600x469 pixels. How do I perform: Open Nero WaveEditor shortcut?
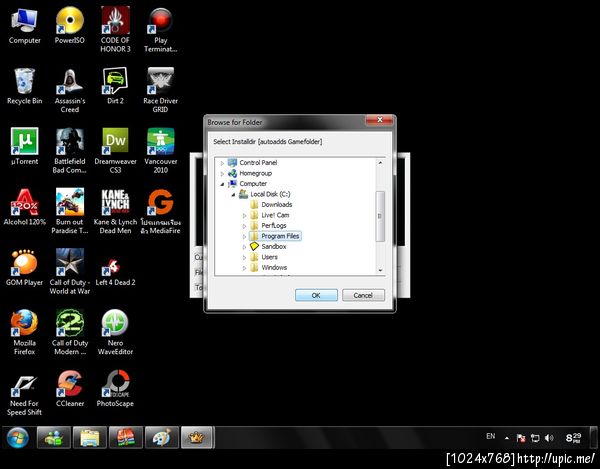click(115, 333)
